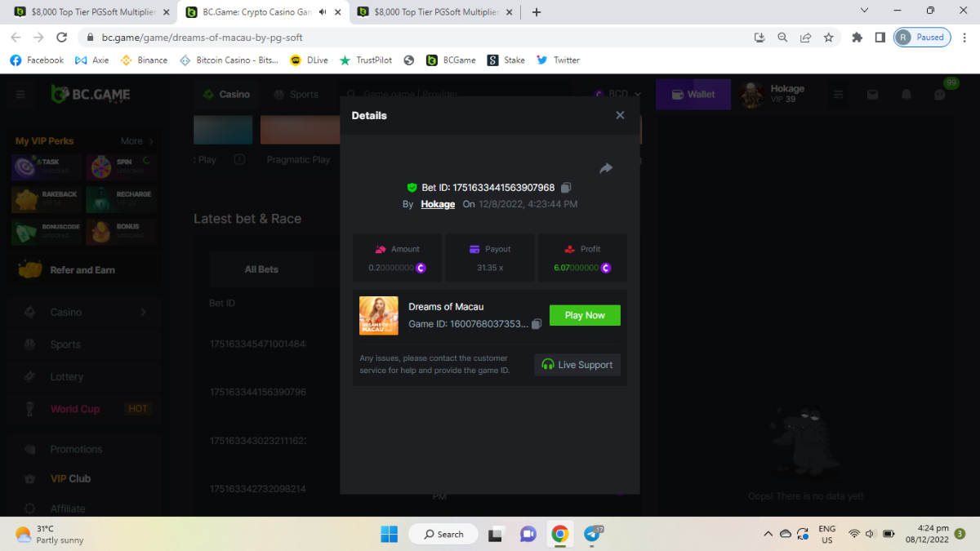
Task: Toggle the sidebar hamburger menu
Action: (20, 95)
